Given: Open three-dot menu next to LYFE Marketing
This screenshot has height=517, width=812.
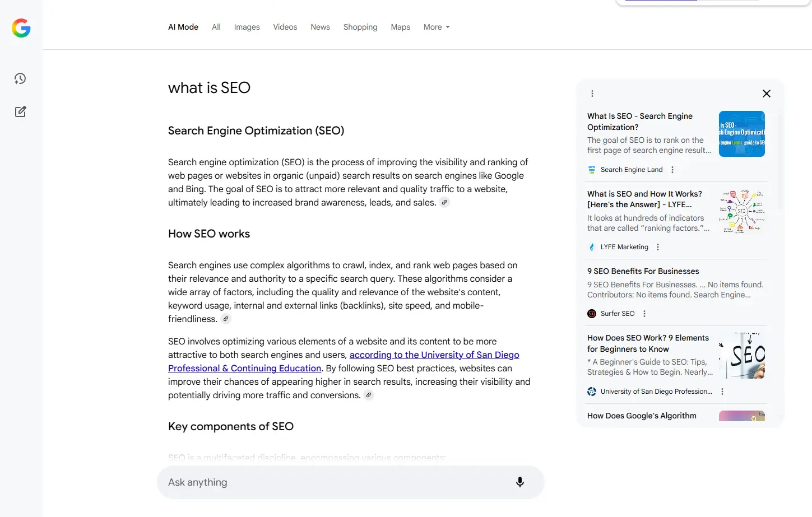Looking at the screenshot, I should [x=658, y=247].
